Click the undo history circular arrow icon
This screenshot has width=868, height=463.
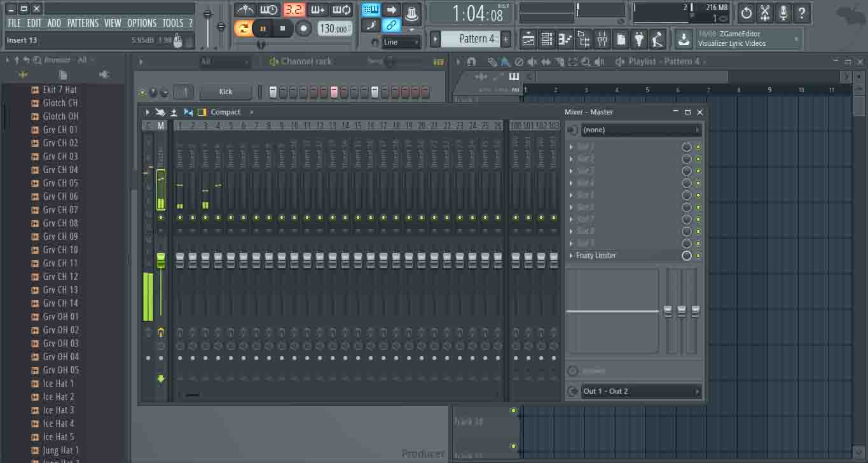pyautogui.click(x=747, y=12)
